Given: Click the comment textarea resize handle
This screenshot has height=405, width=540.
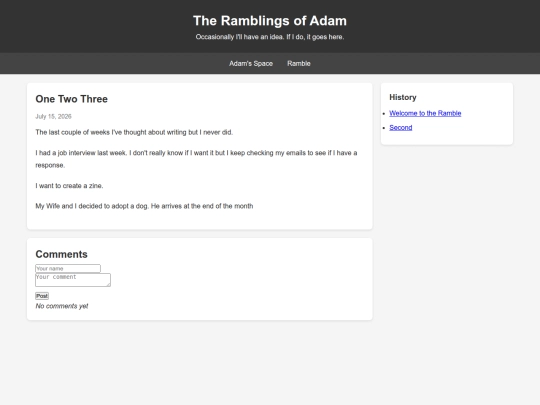Looking at the screenshot, I should [x=109, y=284].
